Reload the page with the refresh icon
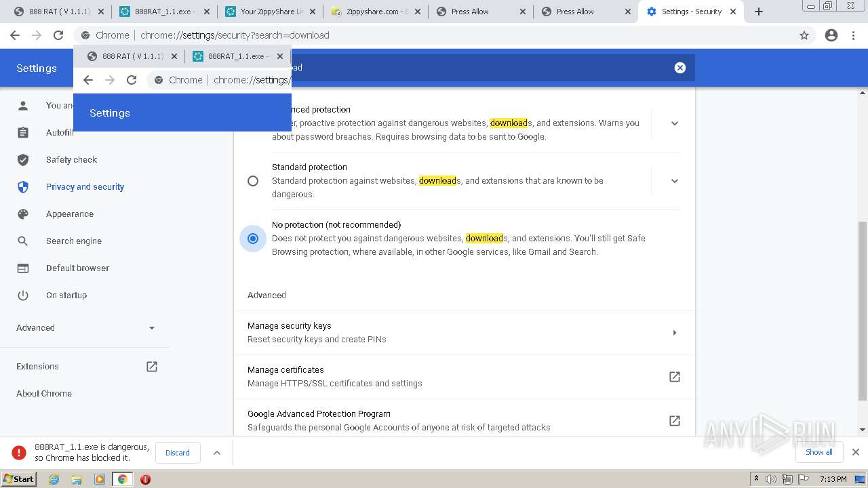The height and width of the screenshot is (488, 868). pos(58,35)
